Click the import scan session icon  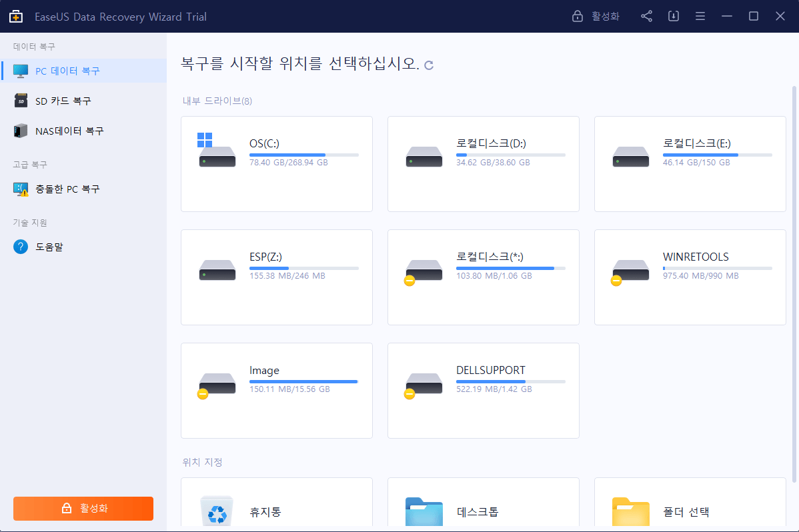[x=674, y=17]
